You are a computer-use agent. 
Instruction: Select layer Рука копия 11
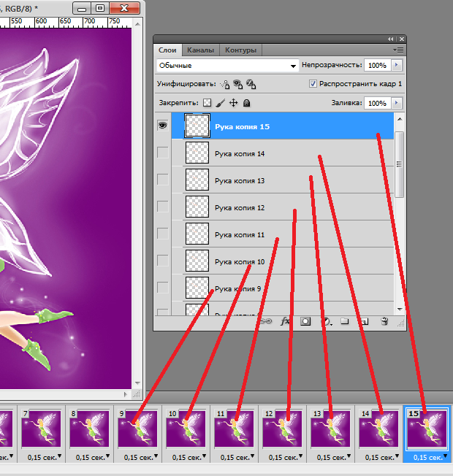283,234
